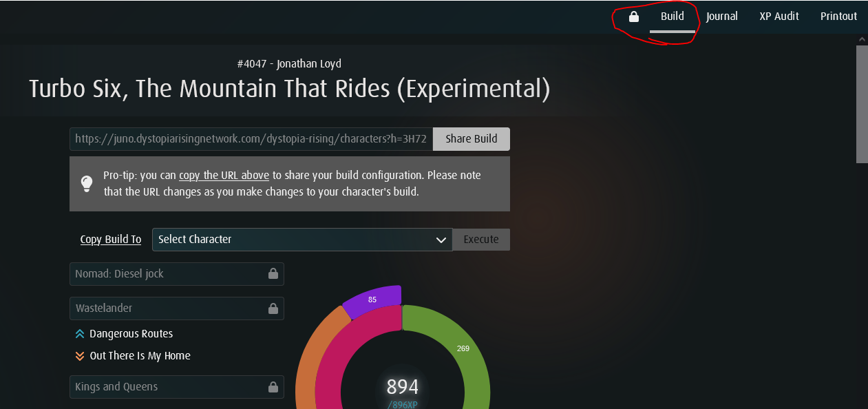Switch to the Build tab

pyautogui.click(x=673, y=17)
